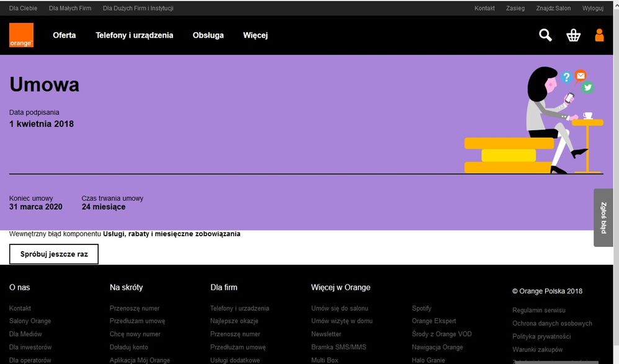
Task: Open the Zasięg coverage link
Action: pyautogui.click(x=515, y=8)
